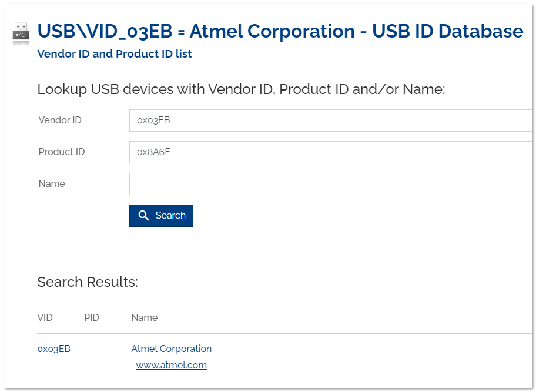Click the Name column header in results

coord(144,317)
